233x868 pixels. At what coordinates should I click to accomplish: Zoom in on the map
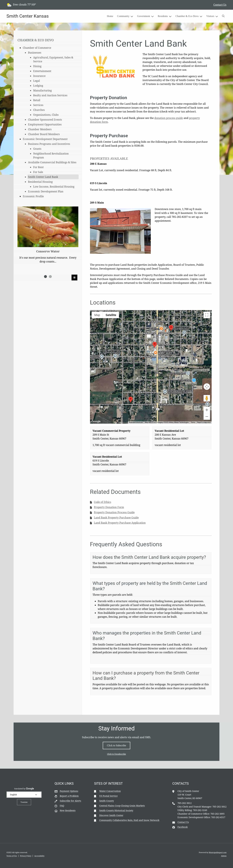207,410
